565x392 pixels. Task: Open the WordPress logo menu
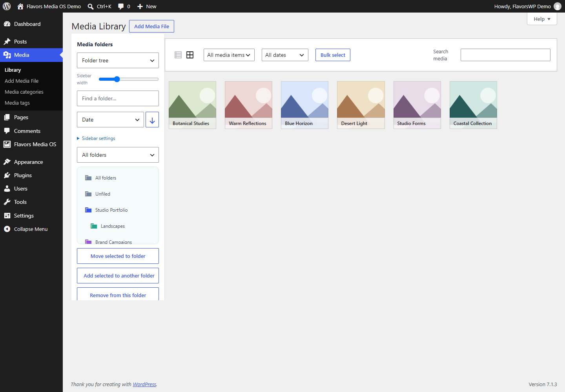click(x=7, y=6)
